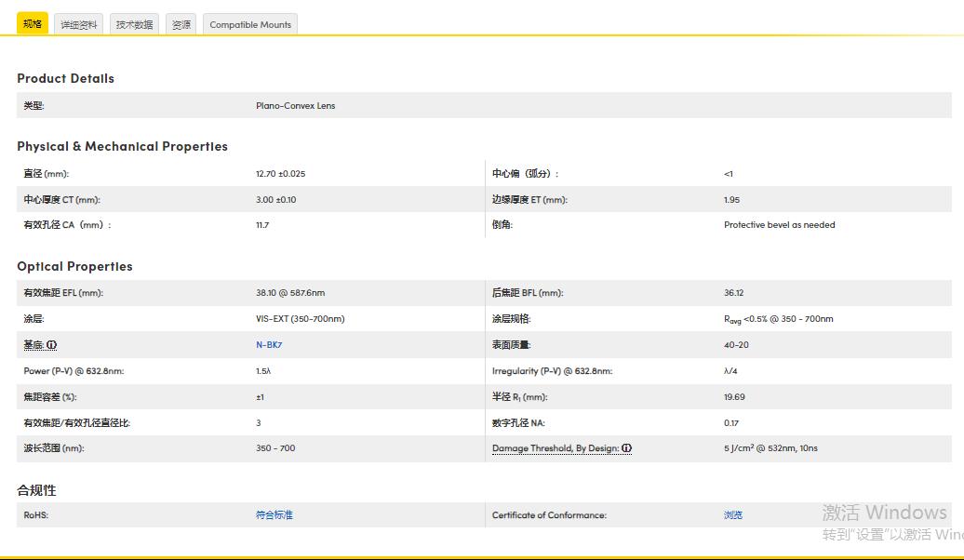Click 浏览 for Certificate of Conformance

(733, 515)
